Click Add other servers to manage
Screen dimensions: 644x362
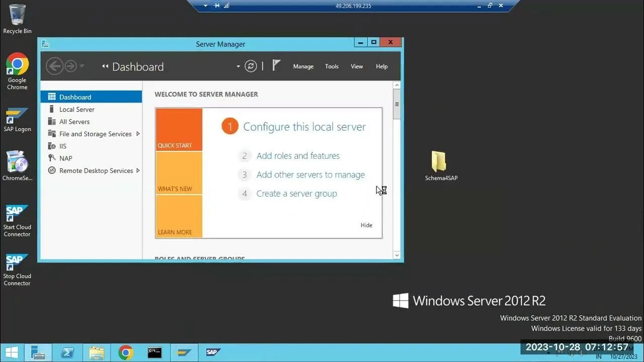(x=310, y=175)
